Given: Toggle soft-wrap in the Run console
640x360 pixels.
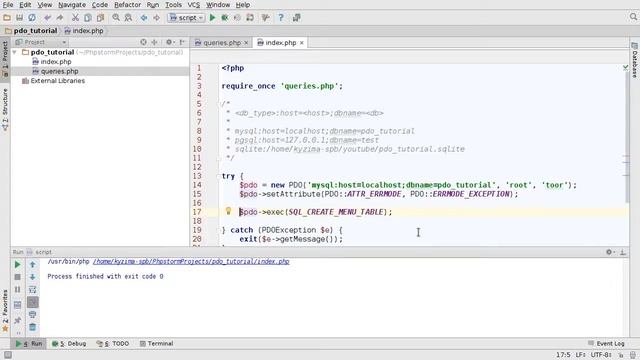Looking at the screenshot, I should [32, 290].
